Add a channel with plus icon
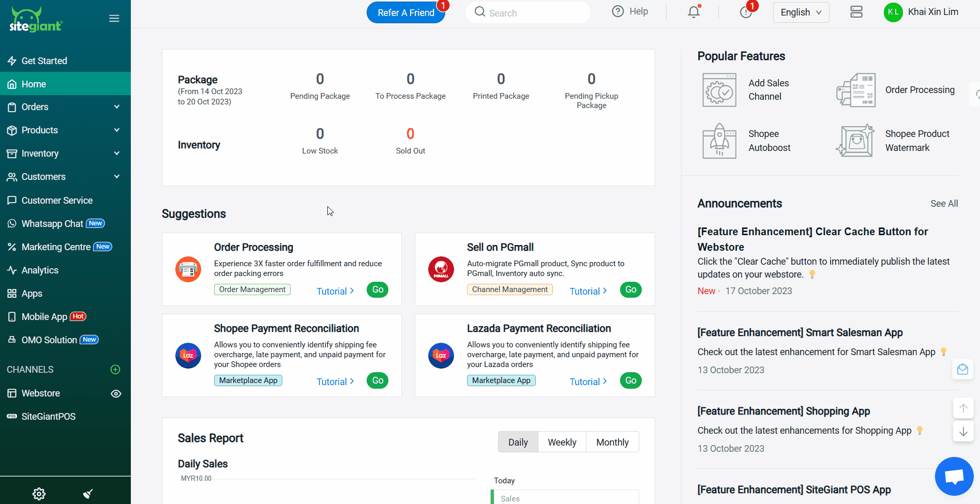 tap(115, 370)
